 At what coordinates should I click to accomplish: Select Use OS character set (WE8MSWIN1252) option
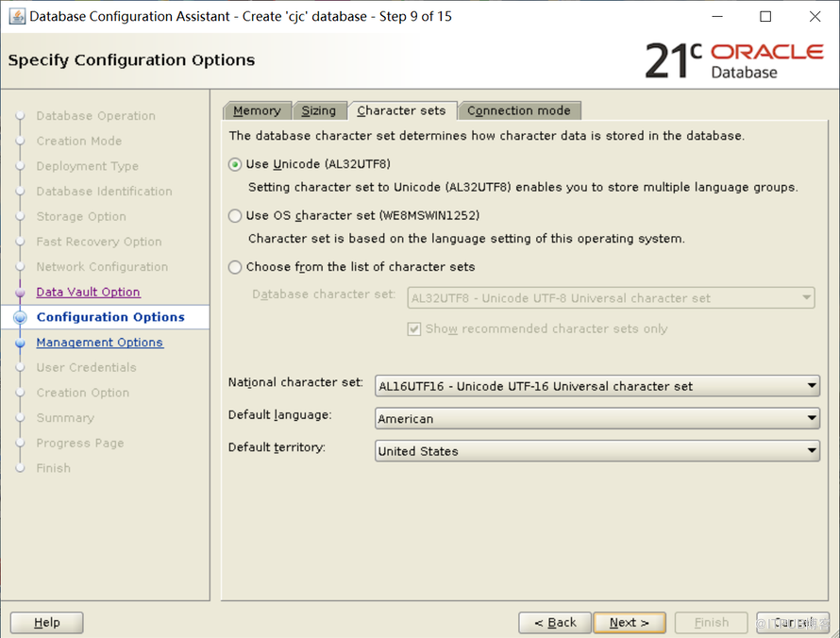pos(235,216)
